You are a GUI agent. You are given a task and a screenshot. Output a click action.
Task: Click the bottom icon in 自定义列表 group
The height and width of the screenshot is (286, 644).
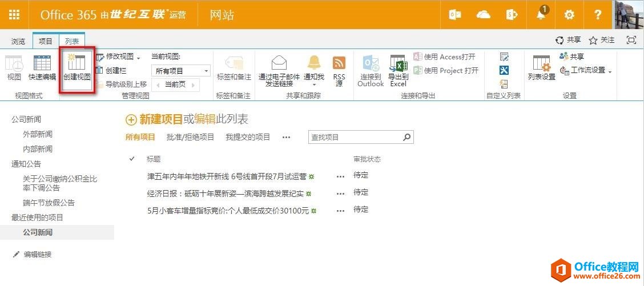pos(504,84)
